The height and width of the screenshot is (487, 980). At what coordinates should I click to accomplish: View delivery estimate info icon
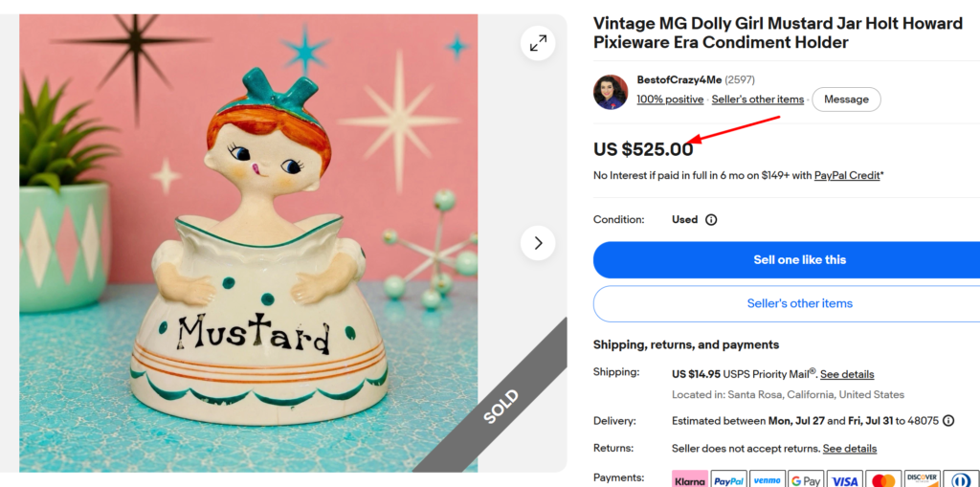[948, 421]
